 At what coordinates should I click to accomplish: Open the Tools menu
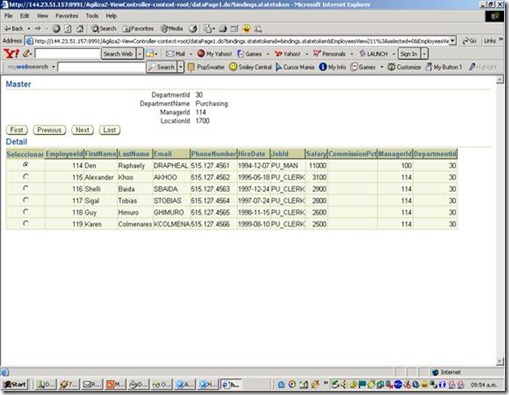pyautogui.click(x=92, y=16)
